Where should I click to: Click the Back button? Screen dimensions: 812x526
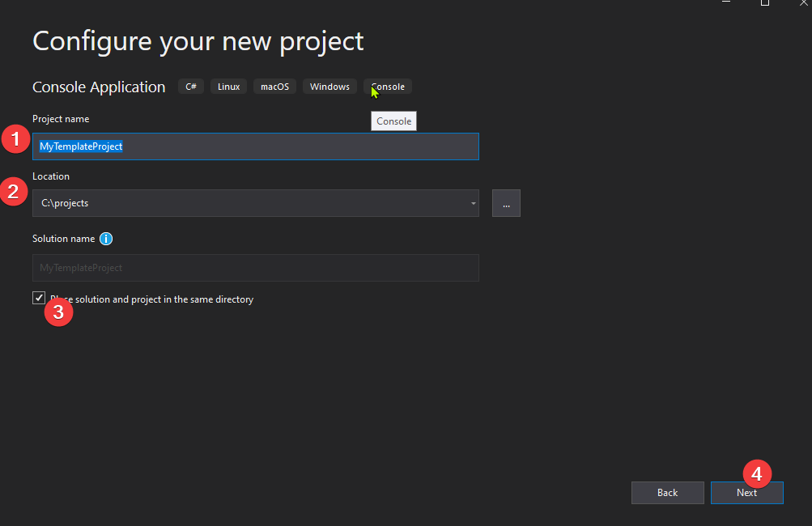(668, 492)
